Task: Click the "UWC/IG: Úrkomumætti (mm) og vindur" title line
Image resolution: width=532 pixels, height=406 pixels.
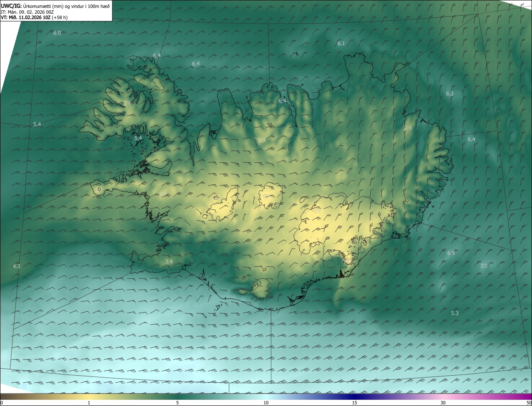Action: pyautogui.click(x=55, y=6)
